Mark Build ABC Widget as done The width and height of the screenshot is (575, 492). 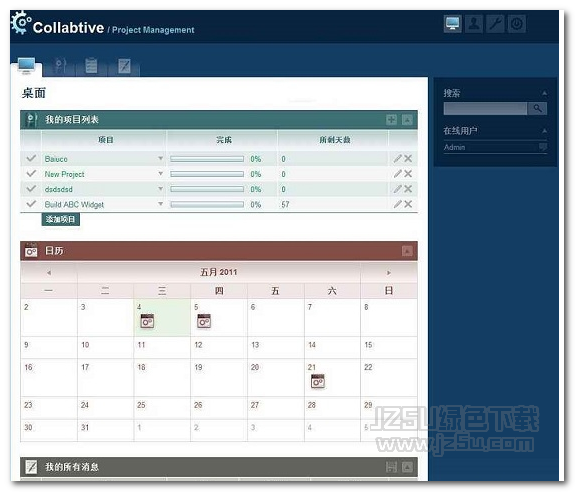(x=31, y=204)
